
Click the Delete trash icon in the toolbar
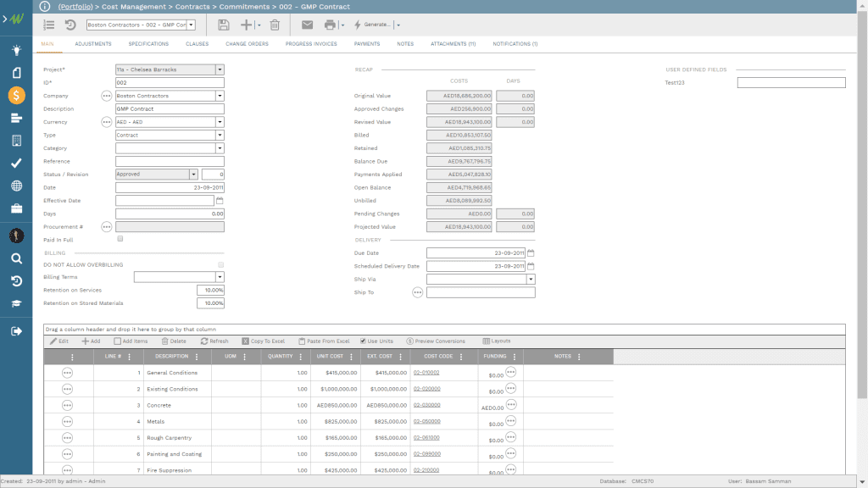[273, 24]
